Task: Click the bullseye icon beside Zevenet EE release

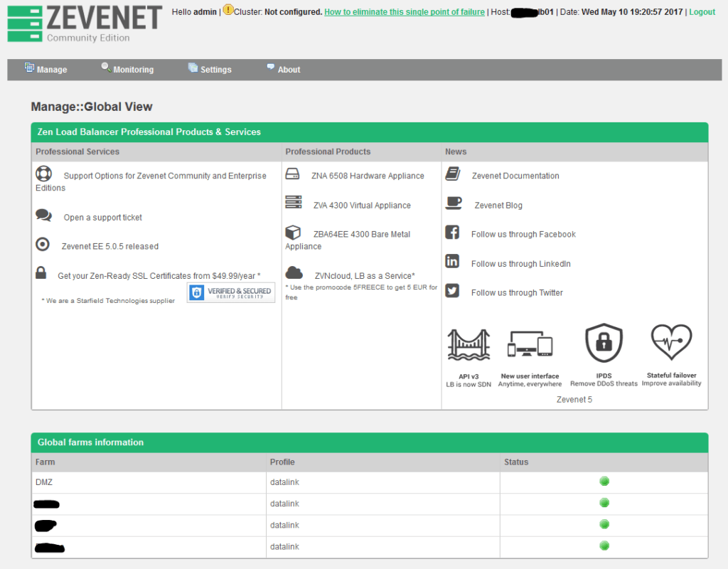Action: (43, 244)
